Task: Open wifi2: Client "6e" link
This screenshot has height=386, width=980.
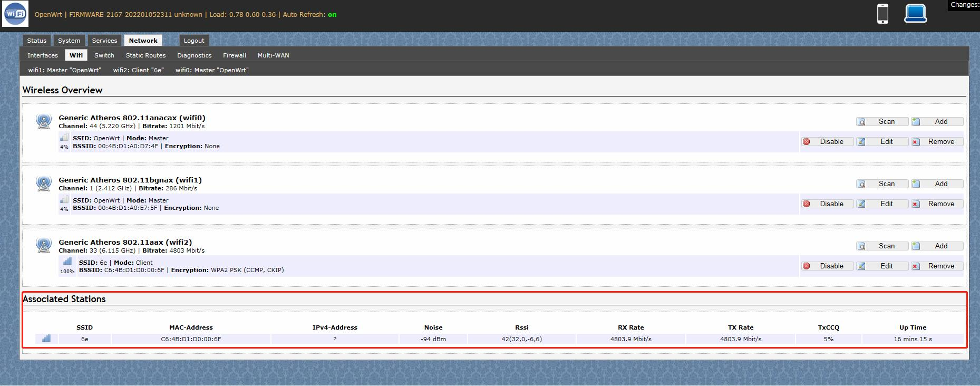Action: tap(139, 70)
